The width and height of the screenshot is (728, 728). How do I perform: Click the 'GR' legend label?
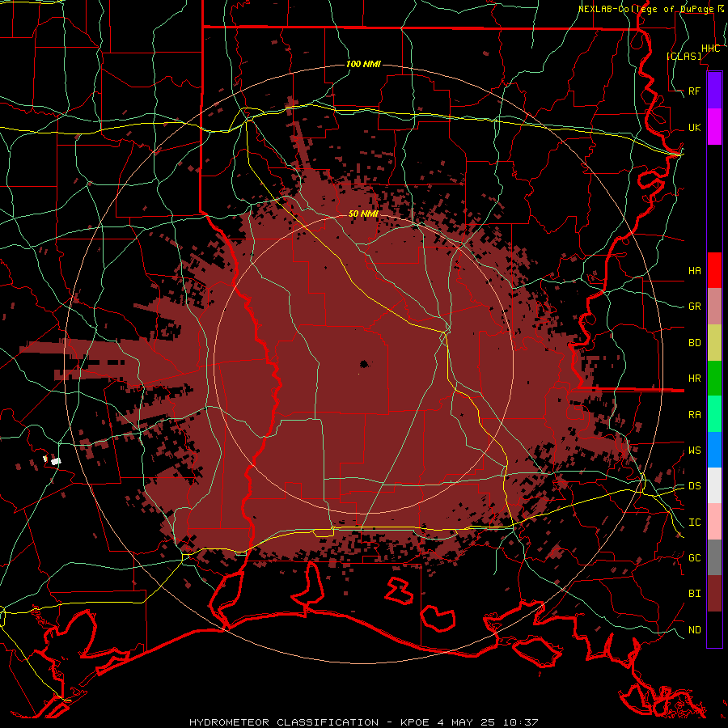[x=694, y=307]
